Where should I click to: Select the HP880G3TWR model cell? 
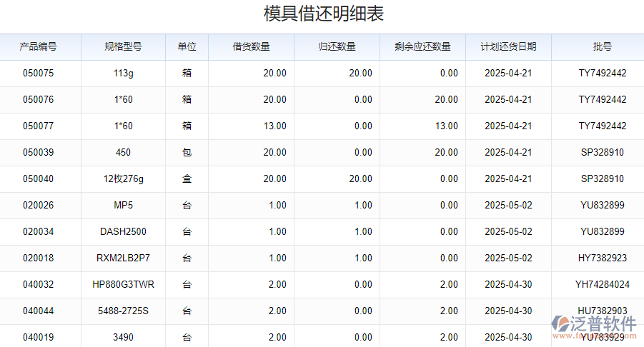[x=123, y=285]
